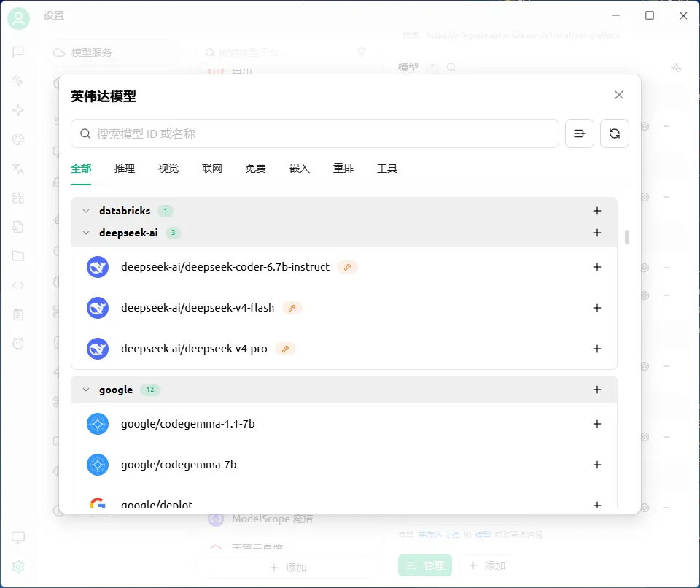Click the model list scrollbar thumb
Image resolution: width=700 pixels, height=588 pixels.
pos(627,237)
